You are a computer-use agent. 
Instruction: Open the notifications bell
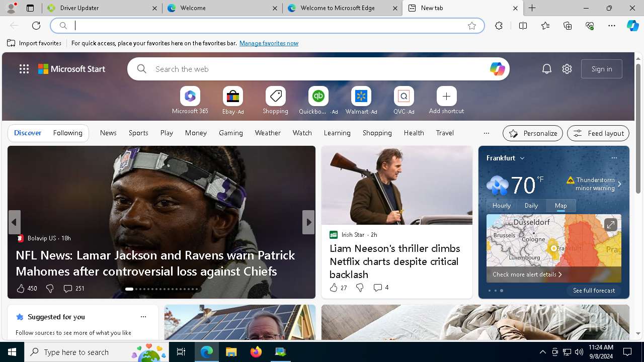click(x=547, y=69)
